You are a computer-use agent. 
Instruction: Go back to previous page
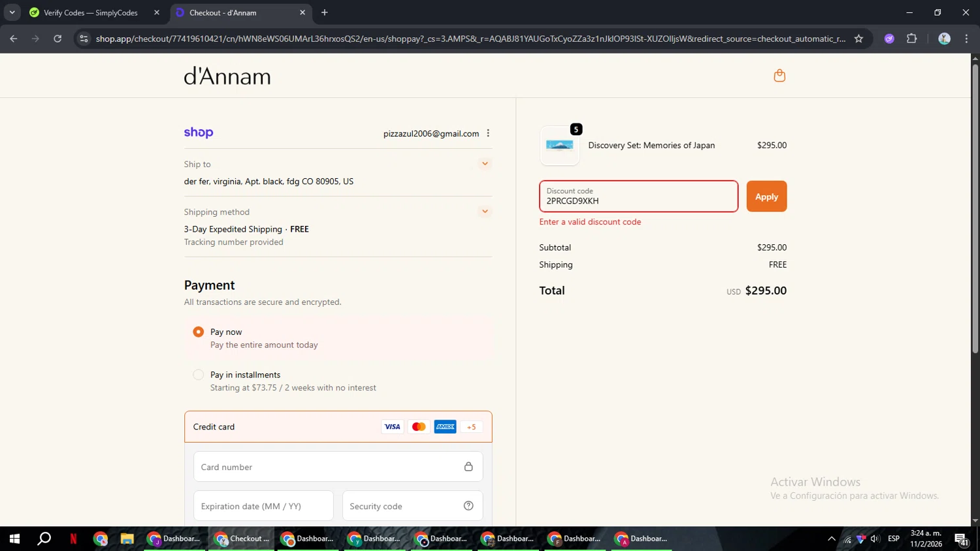14,39
